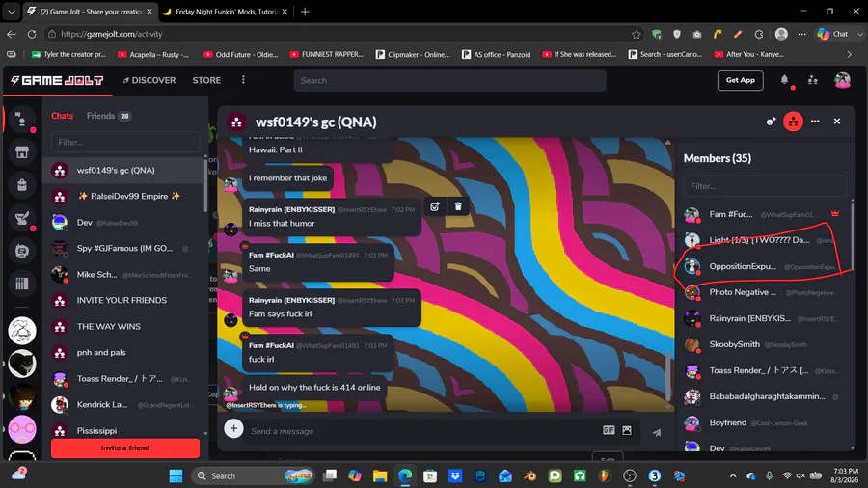
Task: Open INVITE YOUR FRIENDS chat
Action: (x=122, y=301)
